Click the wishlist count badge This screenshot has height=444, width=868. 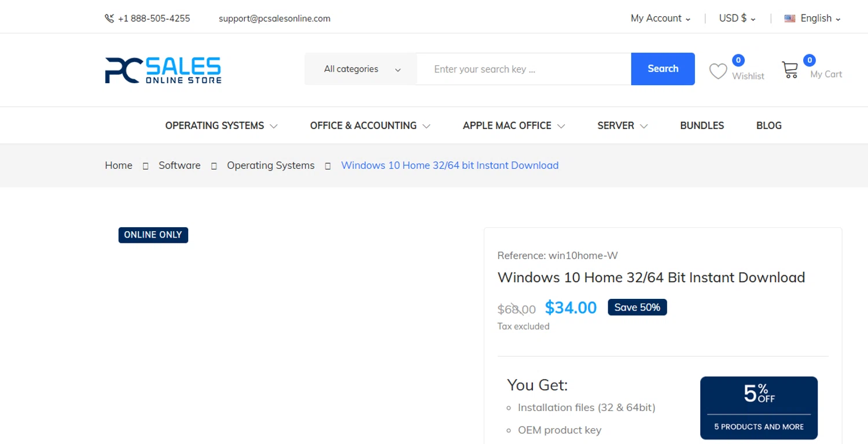click(x=738, y=60)
